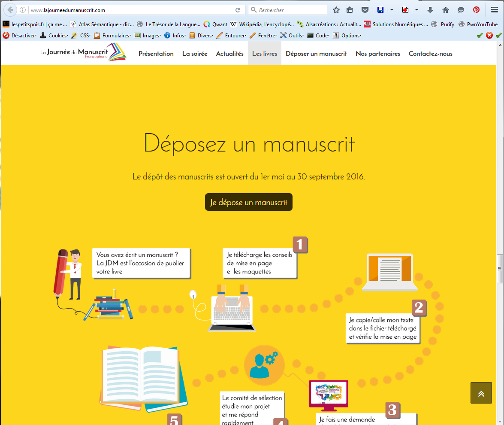Open the downloads arrow icon
Screen dimensions: 504x425
coord(430,10)
